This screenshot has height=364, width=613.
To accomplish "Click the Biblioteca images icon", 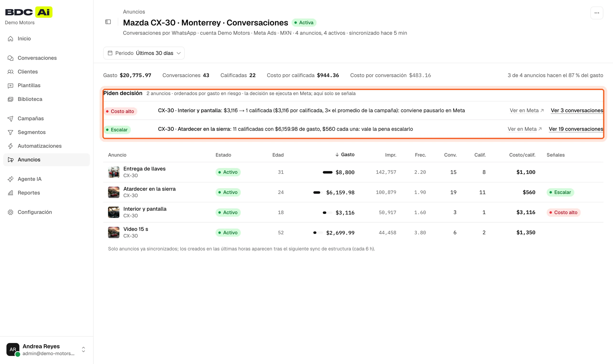I will point(10,99).
